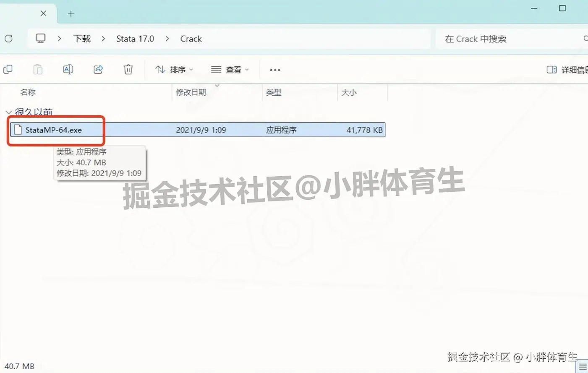The width and height of the screenshot is (588, 373).
Task: Click the This PC icon in the breadcrumb
Action: tap(40, 38)
